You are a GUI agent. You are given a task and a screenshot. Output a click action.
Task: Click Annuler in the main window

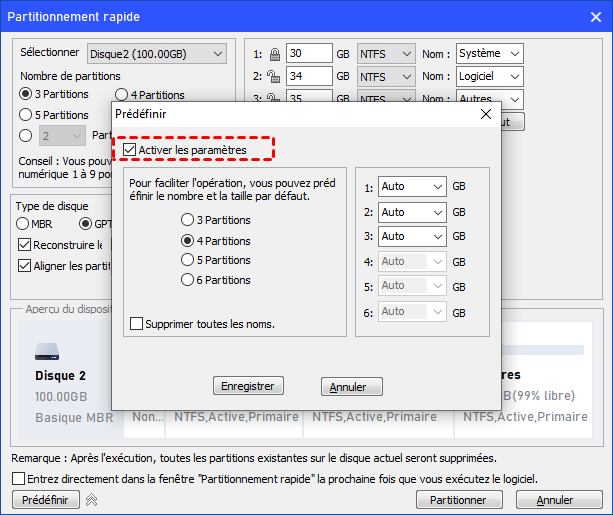559,500
